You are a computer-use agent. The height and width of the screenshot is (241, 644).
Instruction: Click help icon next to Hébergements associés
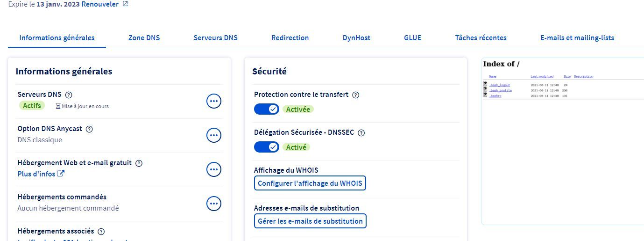(x=101, y=231)
